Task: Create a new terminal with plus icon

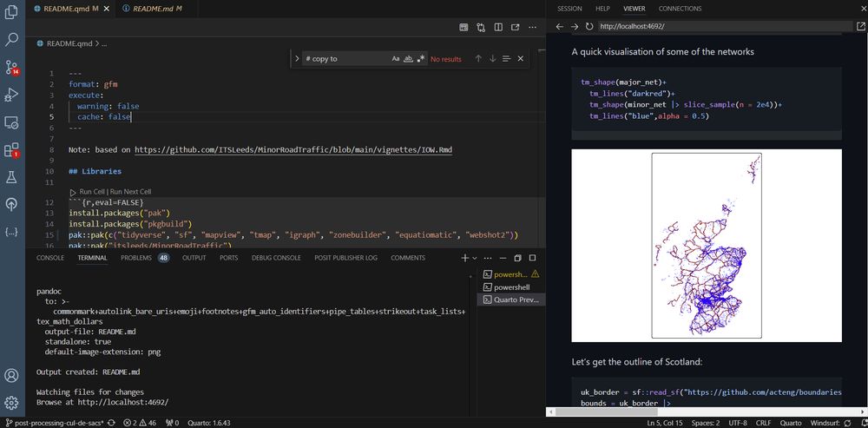Action: click(x=465, y=258)
